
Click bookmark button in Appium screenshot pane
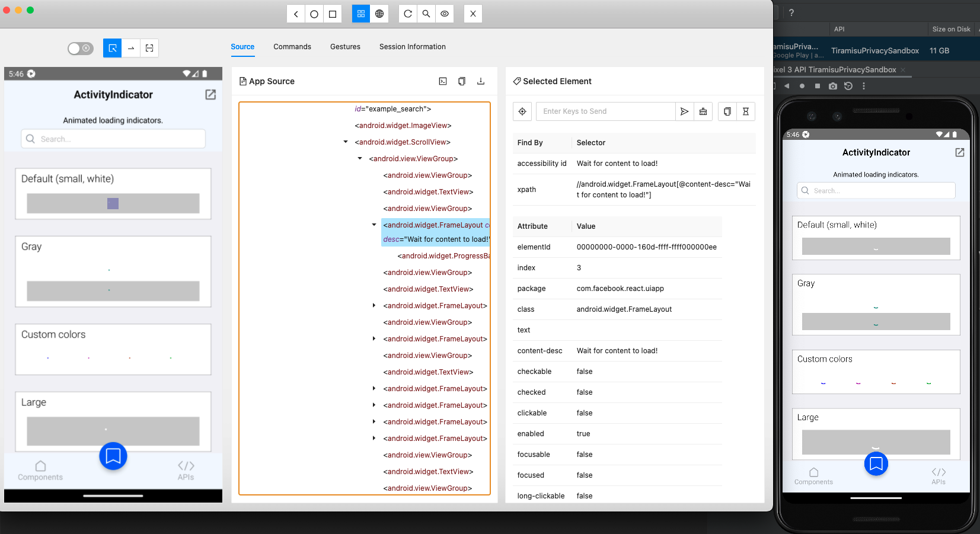pos(113,456)
